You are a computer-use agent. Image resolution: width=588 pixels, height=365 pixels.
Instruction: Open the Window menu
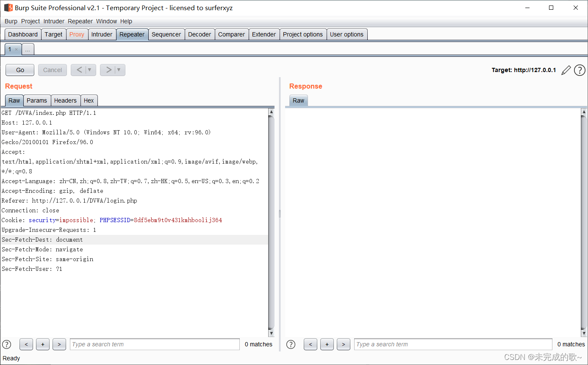coord(106,21)
